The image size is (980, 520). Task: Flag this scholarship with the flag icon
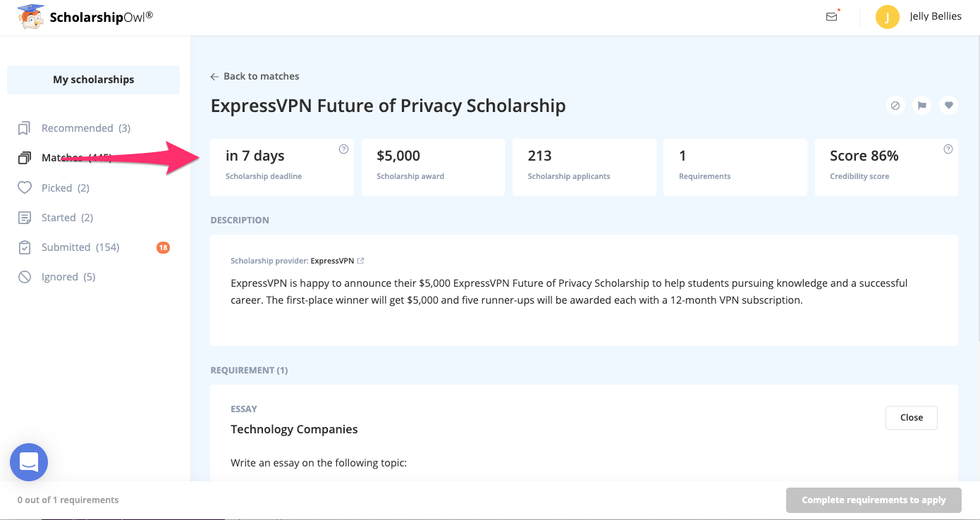click(x=921, y=106)
